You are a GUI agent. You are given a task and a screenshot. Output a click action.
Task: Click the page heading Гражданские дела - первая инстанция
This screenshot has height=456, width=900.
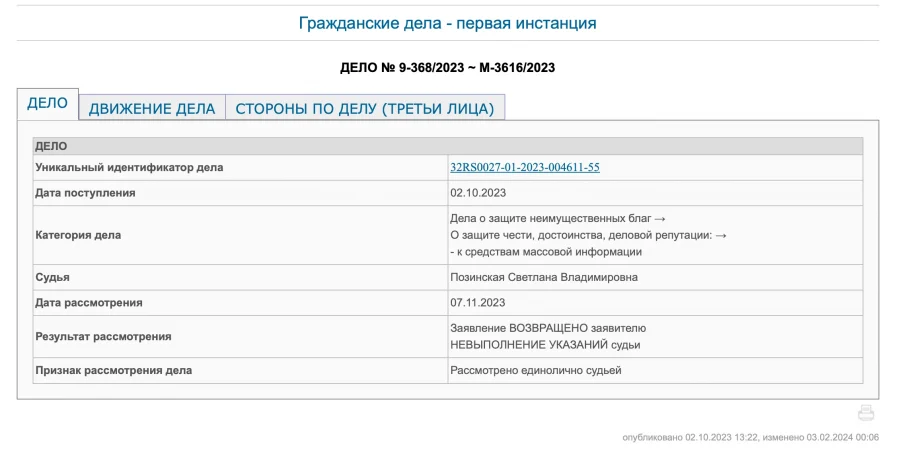448,23
